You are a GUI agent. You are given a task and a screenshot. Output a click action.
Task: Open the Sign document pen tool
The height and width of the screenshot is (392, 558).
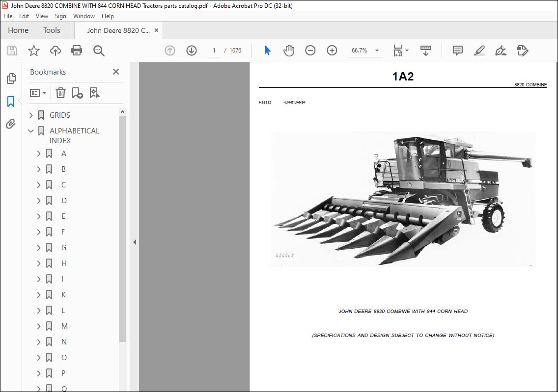tap(501, 51)
